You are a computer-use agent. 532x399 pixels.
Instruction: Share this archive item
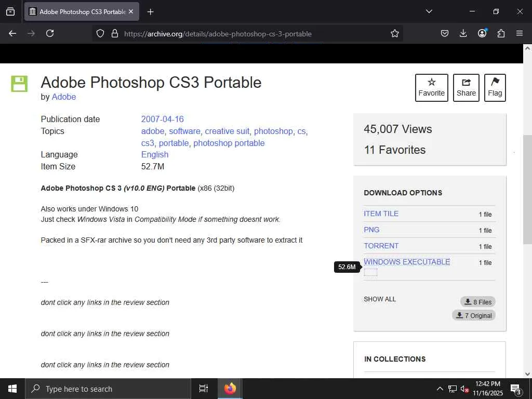coord(466,88)
